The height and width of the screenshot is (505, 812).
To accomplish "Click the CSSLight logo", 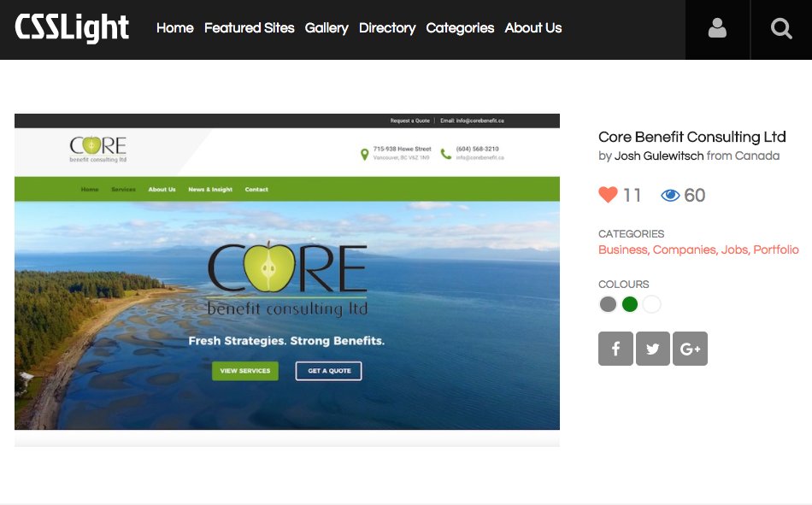I will (72, 28).
